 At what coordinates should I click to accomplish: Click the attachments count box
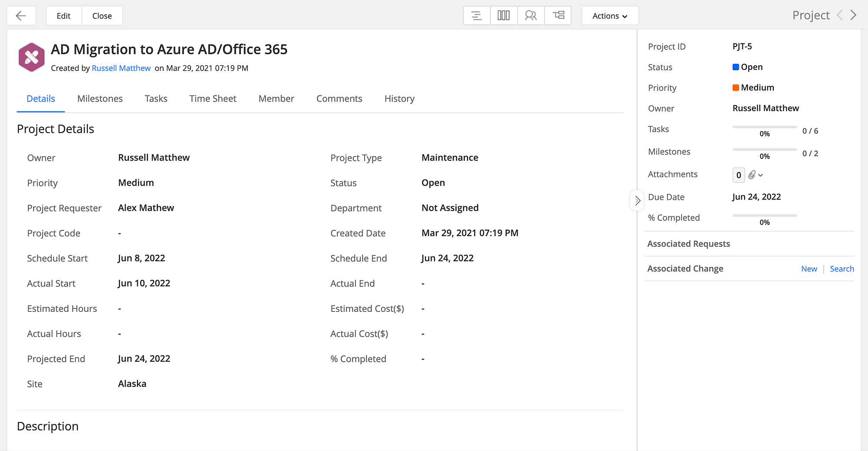tap(738, 175)
